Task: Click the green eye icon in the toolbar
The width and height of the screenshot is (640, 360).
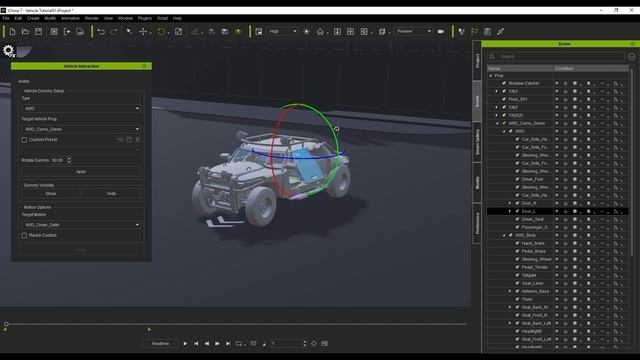Action: [238, 31]
